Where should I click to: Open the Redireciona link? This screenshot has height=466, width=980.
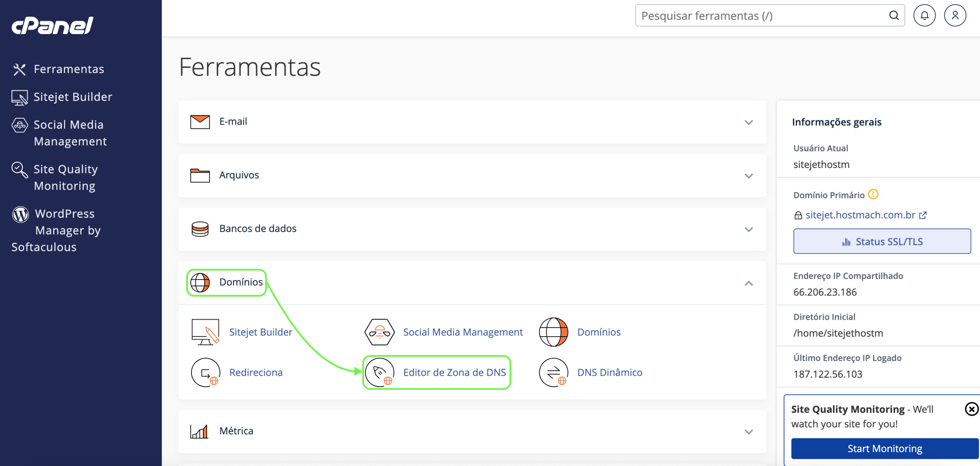256,372
